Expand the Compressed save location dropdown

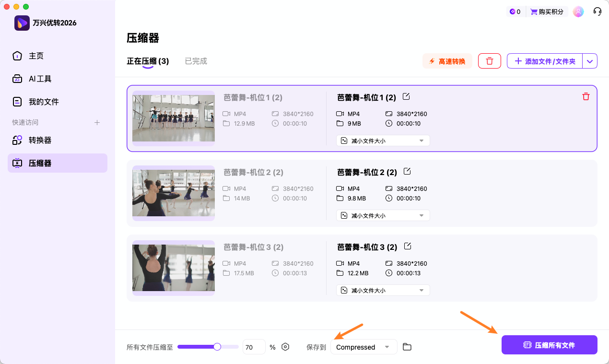(x=363, y=346)
